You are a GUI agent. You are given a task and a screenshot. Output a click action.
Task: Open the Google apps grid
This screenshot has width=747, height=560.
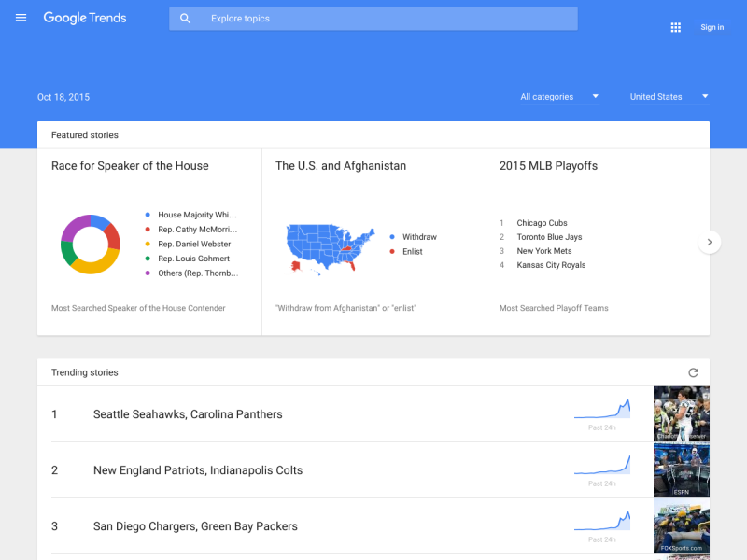tap(676, 27)
